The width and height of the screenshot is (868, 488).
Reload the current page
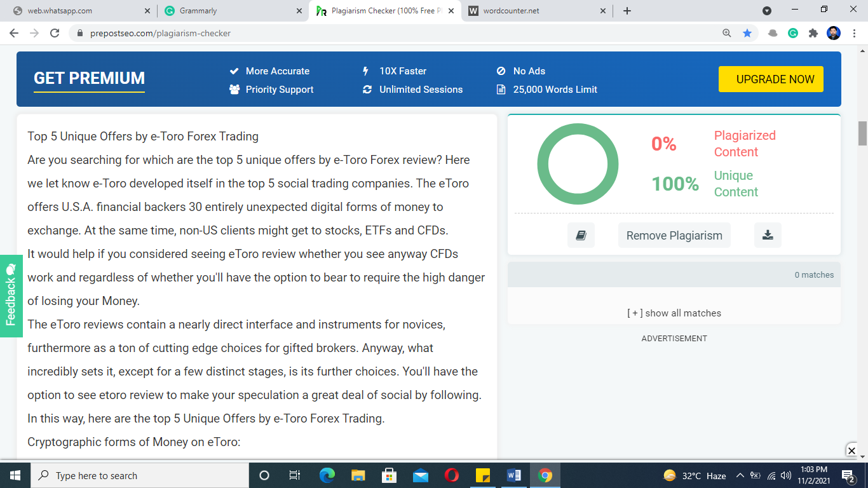55,33
